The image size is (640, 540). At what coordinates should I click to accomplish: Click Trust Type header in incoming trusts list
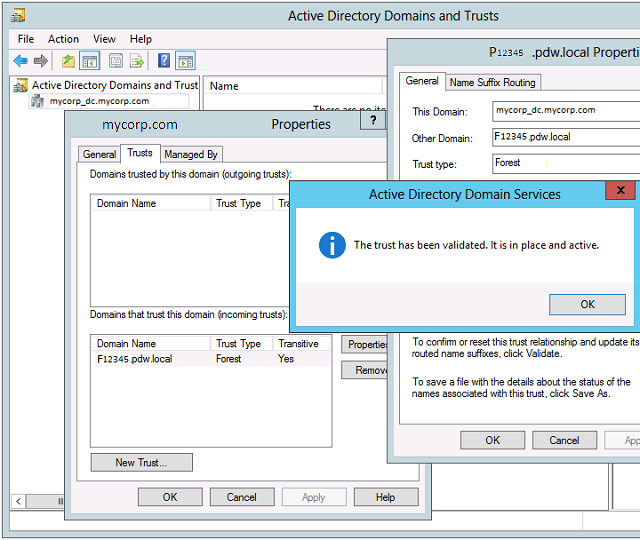coord(241,344)
